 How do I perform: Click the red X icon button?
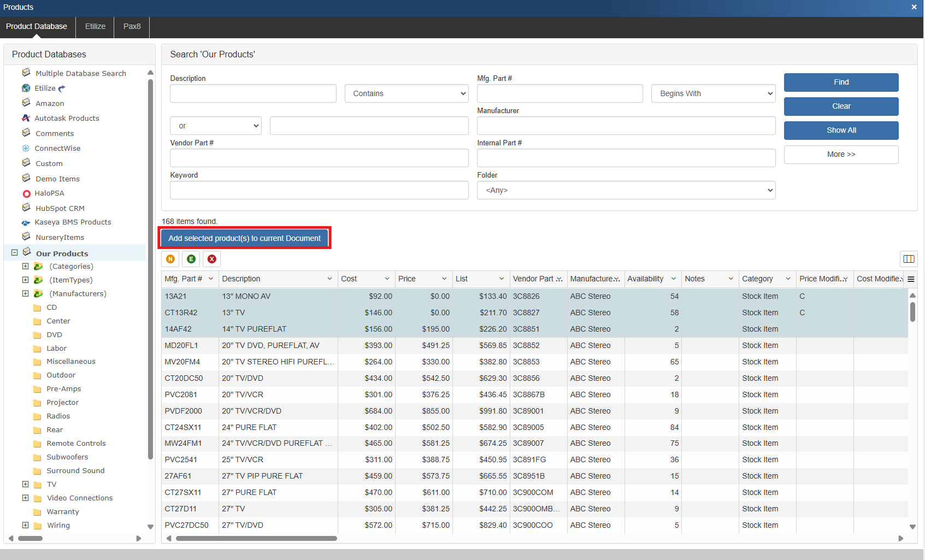(x=212, y=259)
